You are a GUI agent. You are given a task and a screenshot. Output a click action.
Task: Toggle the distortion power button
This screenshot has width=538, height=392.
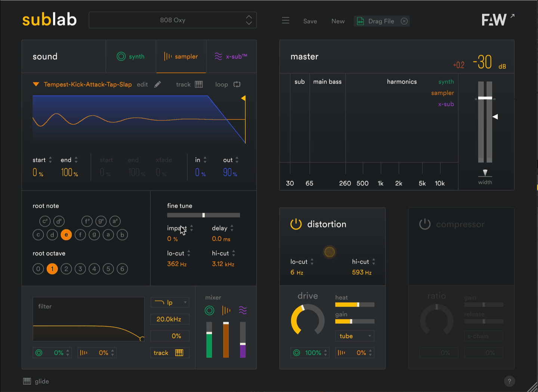pyautogui.click(x=296, y=224)
